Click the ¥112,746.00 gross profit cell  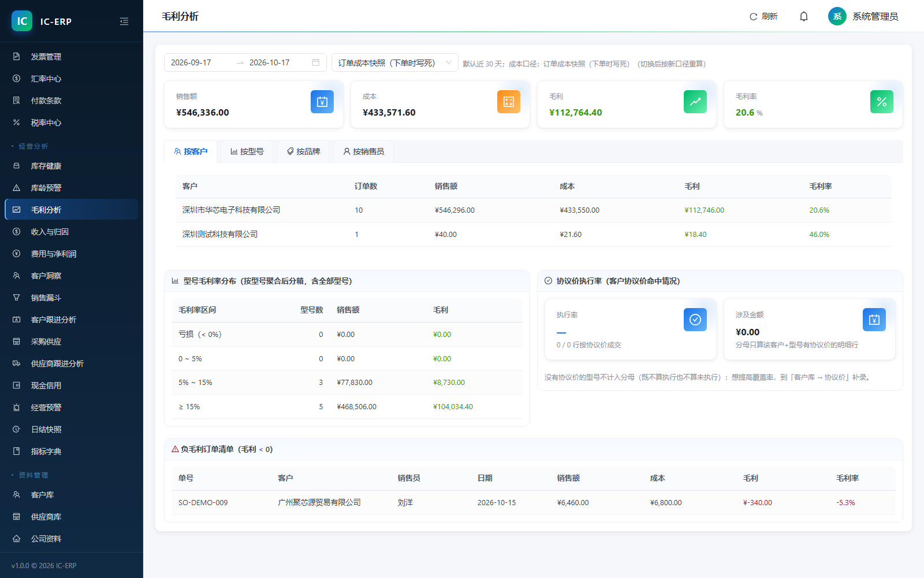click(x=705, y=210)
